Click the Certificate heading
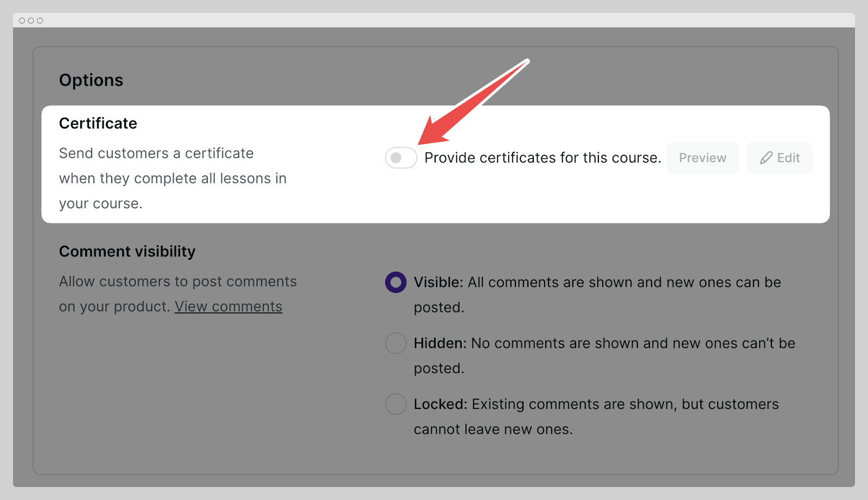 [x=98, y=123]
